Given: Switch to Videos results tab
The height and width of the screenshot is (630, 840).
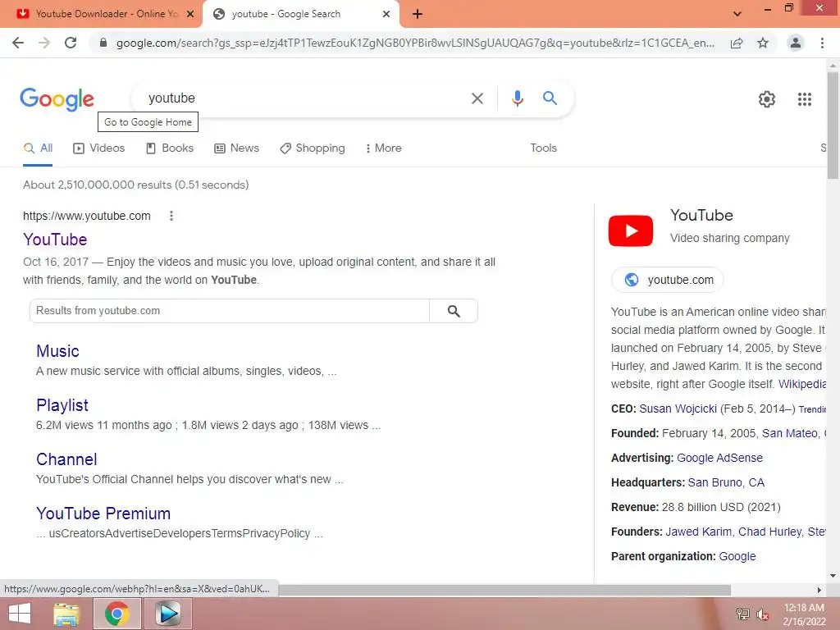Looking at the screenshot, I should tap(99, 148).
